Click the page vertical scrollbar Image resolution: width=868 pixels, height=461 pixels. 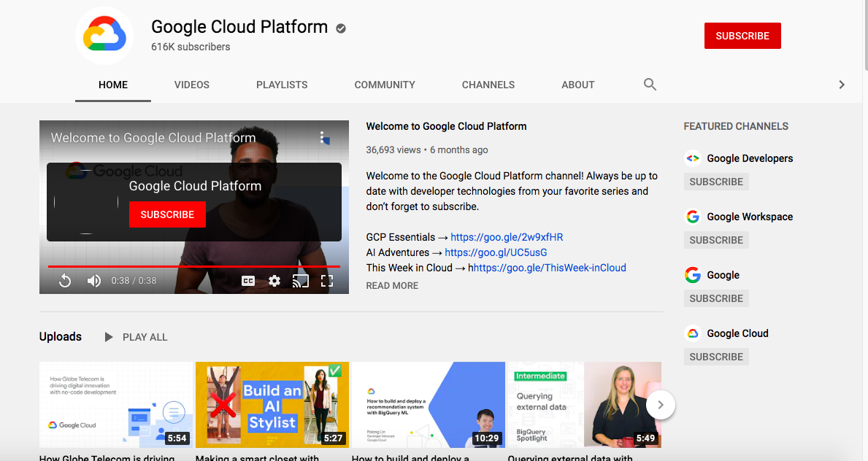(x=865, y=36)
